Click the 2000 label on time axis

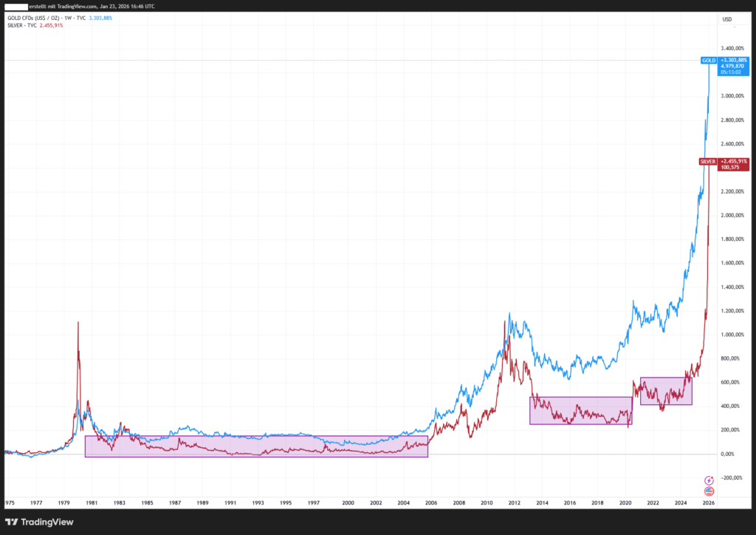click(347, 502)
